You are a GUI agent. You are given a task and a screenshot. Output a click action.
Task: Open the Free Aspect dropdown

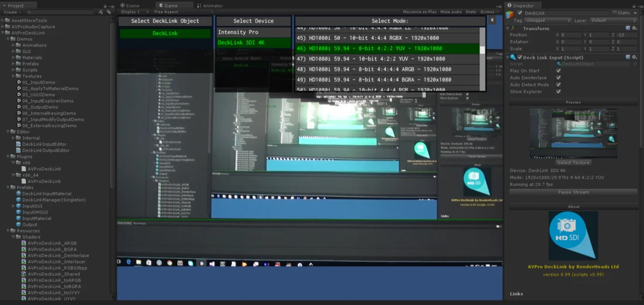coord(166,12)
